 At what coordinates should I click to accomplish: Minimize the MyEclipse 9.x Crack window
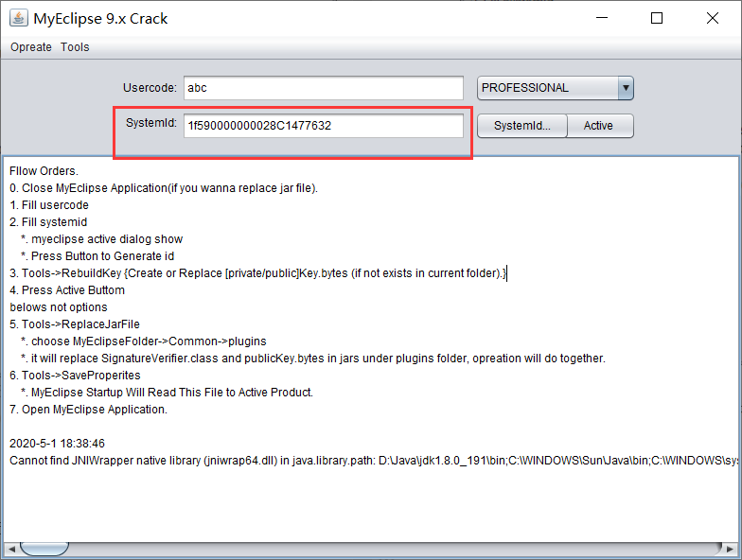click(x=602, y=18)
